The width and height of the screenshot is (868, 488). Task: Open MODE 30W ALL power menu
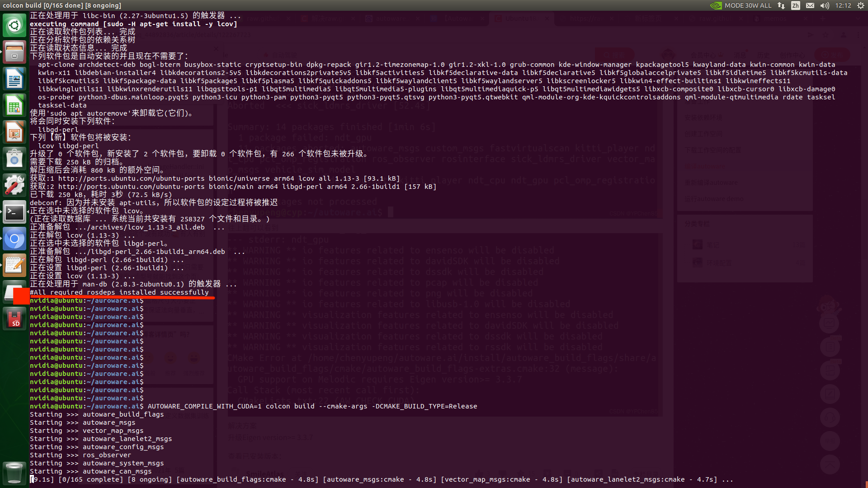tap(748, 5)
